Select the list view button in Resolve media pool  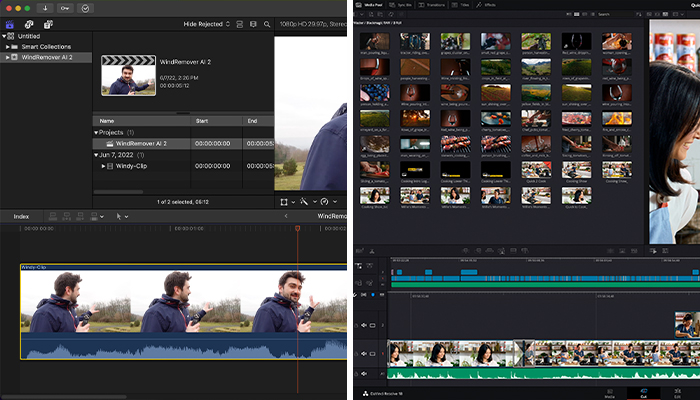pyautogui.click(x=592, y=14)
